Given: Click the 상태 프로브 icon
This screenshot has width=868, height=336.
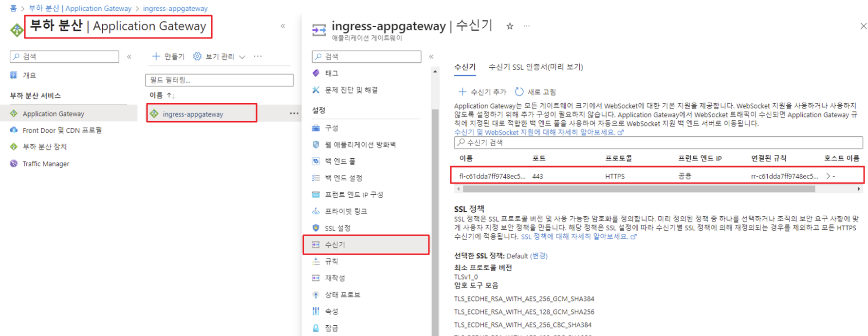Looking at the screenshot, I should (x=316, y=295).
